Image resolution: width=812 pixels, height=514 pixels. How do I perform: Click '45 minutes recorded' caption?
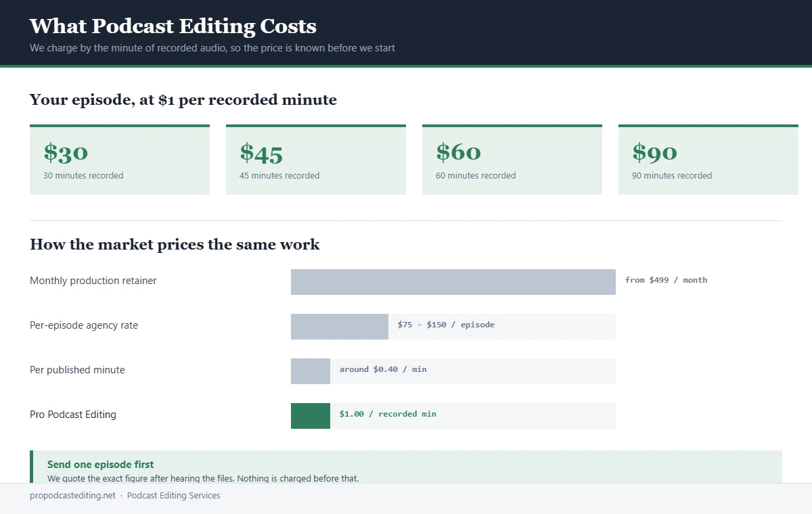(x=279, y=176)
